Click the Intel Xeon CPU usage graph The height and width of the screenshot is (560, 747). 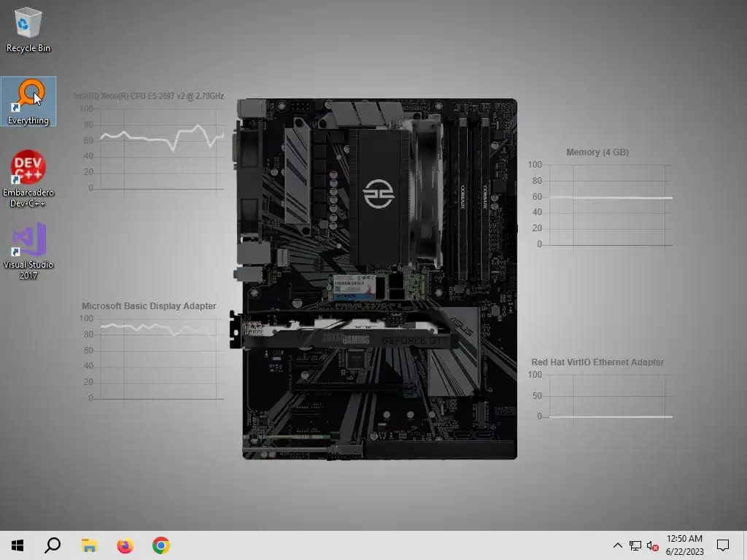pos(152,149)
